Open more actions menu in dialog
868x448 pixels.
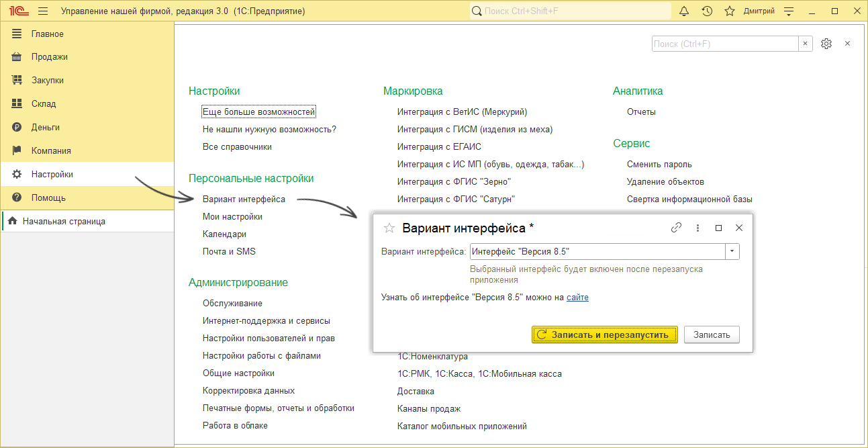[697, 228]
